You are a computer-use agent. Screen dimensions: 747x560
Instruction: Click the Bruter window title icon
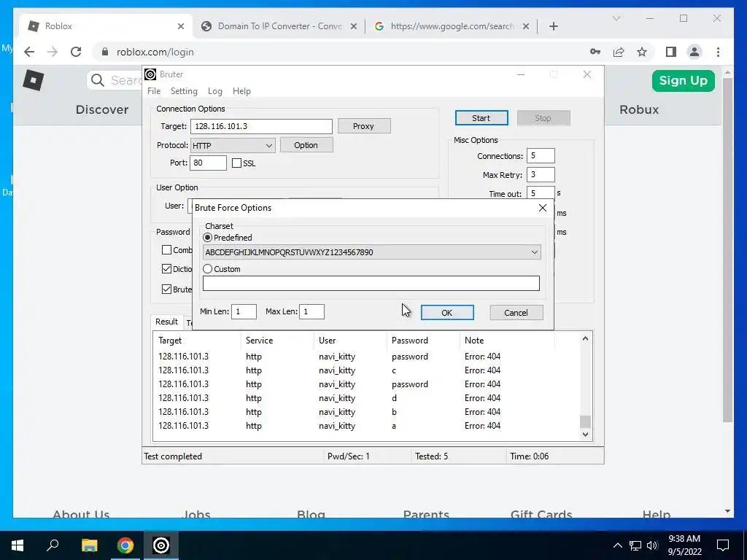(x=150, y=74)
